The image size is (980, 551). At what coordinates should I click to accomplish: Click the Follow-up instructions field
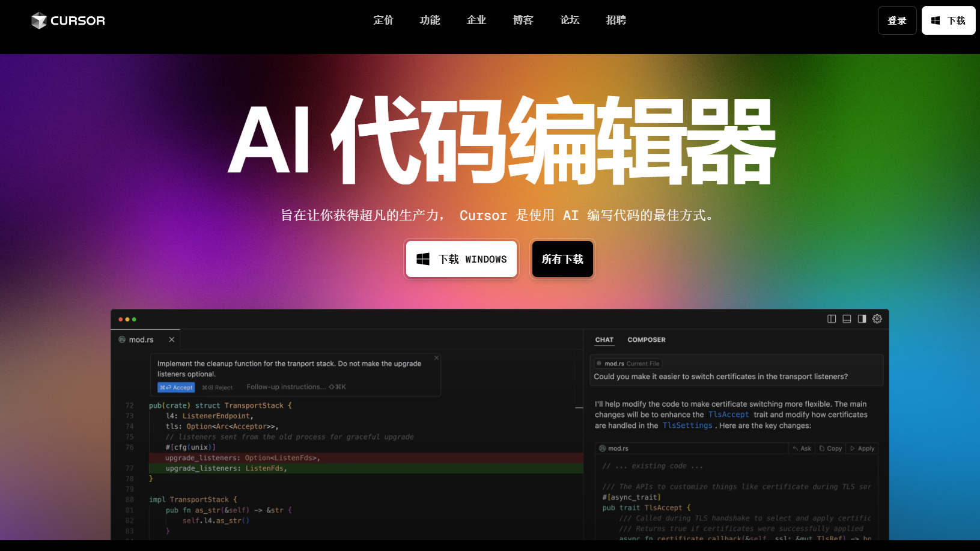tap(296, 387)
